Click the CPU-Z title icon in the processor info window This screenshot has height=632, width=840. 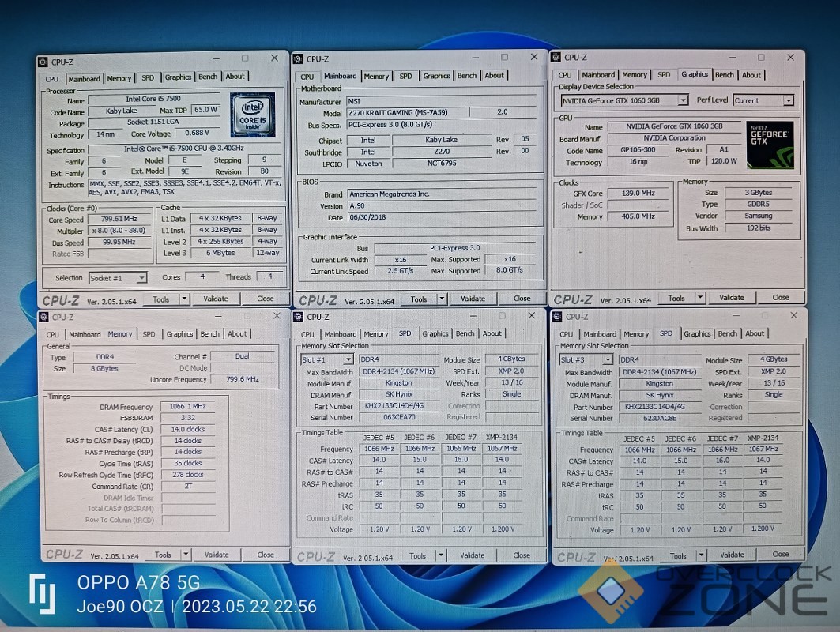tap(43, 62)
